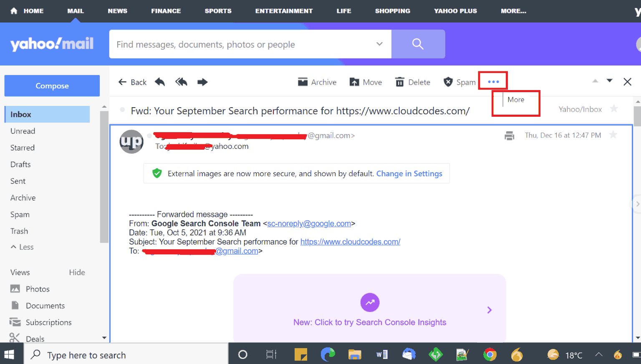
Task: Expand the right side panel chevron
Action: [637, 204]
